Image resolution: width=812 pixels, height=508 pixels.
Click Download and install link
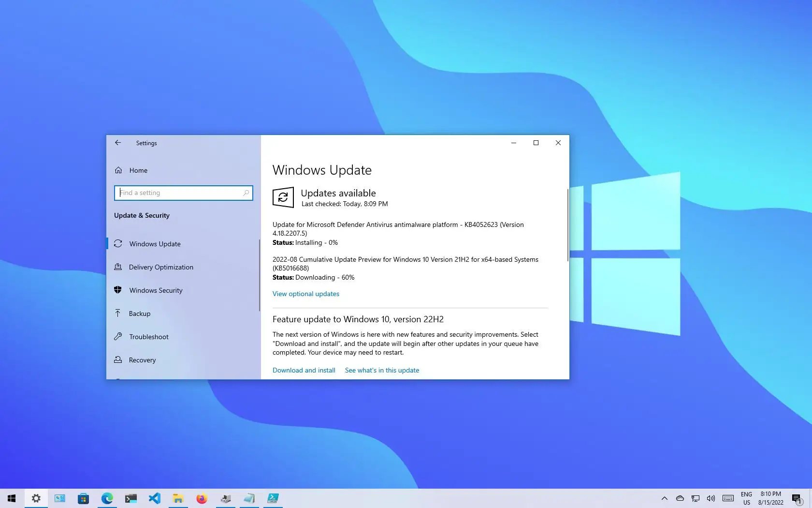[304, 370]
